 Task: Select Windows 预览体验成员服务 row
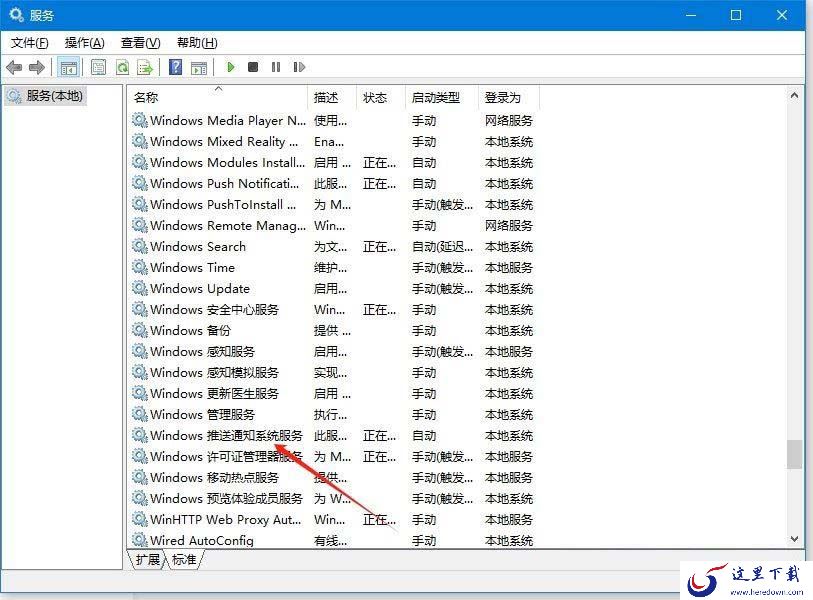tap(332, 499)
